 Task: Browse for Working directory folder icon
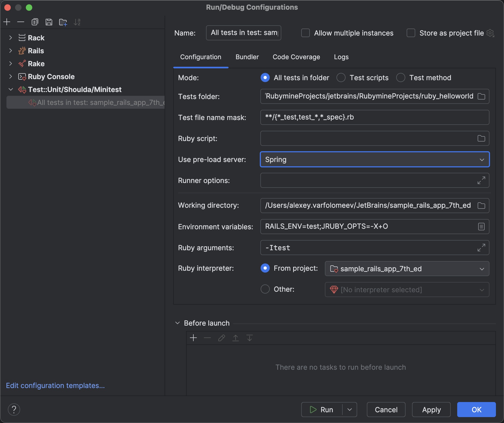[x=481, y=206]
